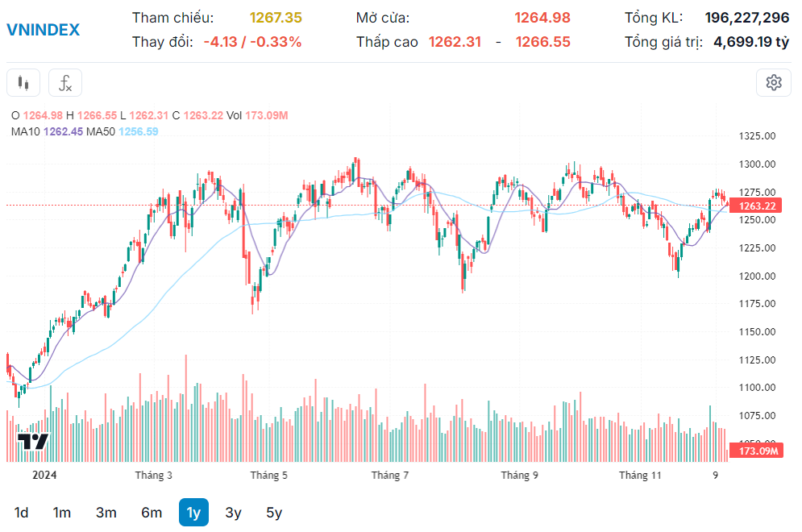The width and height of the screenshot is (802, 532).
Task: Click the 173.09M volume label on axis
Action: pos(757,451)
